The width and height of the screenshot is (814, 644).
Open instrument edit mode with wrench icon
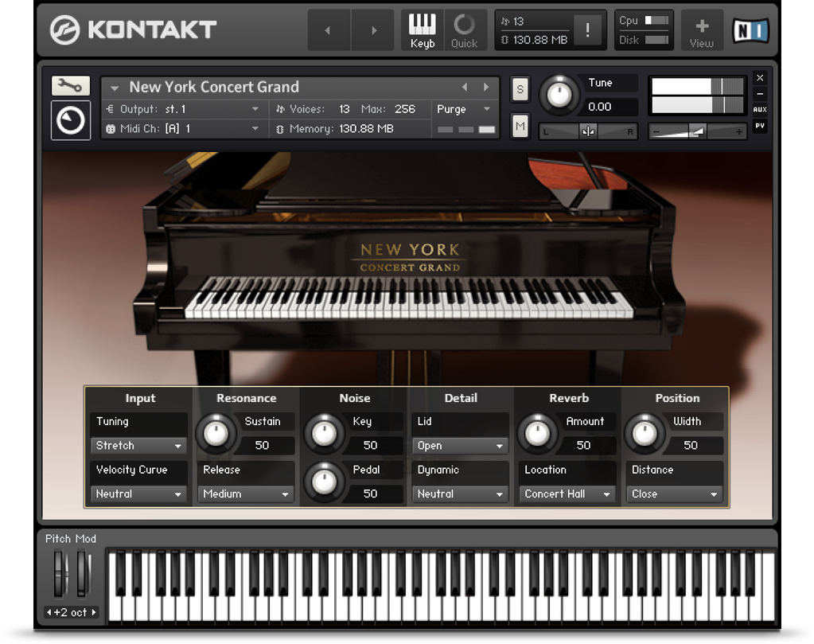click(x=70, y=86)
